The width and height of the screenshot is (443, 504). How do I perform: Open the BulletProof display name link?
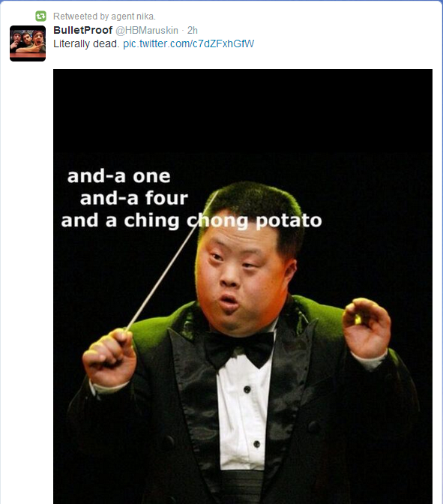(x=82, y=30)
